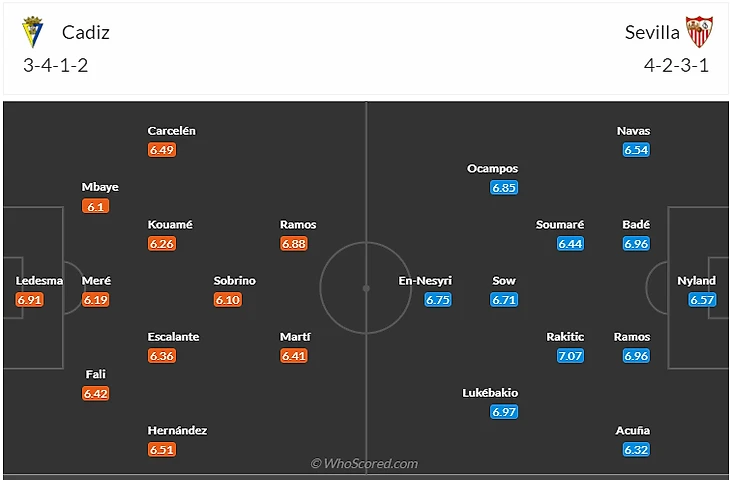This screenshot has height=480, width=730.
Task: Click Lukébakio's 6.97 rating badge
Action: pyautogui.click(x=504, y=412)
